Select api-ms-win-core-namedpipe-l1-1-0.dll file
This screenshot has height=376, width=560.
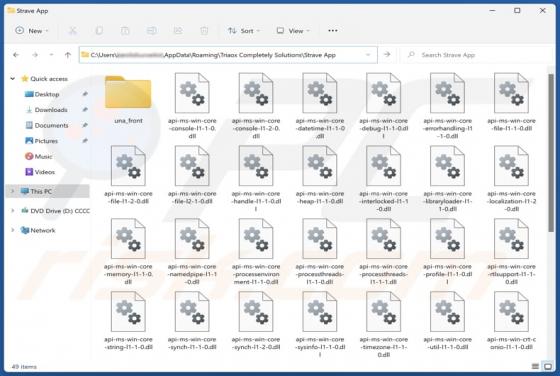192,251
